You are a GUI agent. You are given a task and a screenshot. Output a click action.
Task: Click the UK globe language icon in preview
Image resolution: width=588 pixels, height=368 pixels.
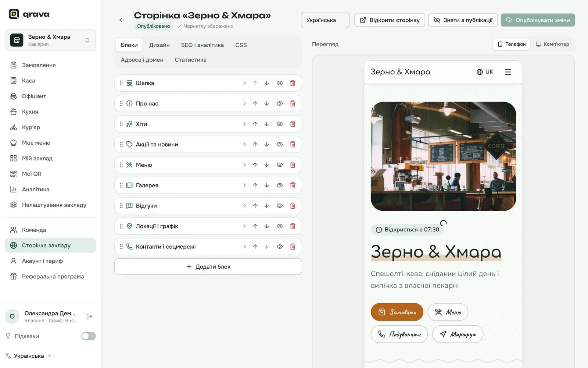pyautogui.click(x=485, y=72)
